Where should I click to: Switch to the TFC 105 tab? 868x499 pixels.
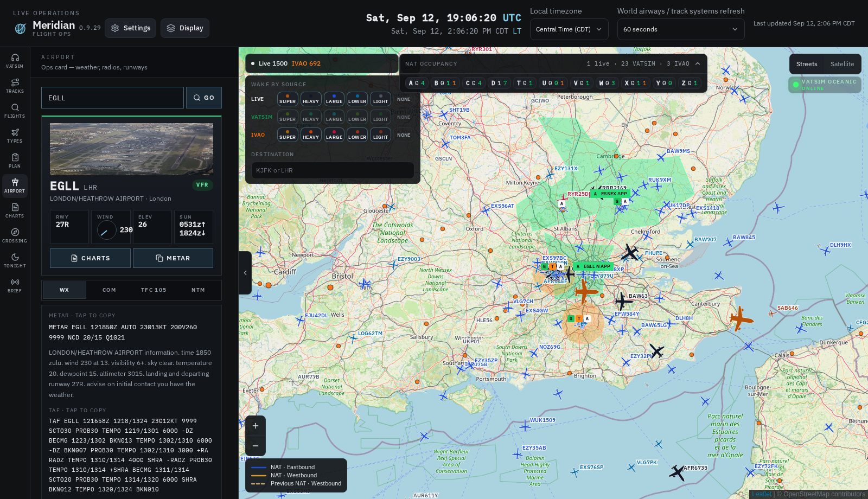(154, 290)
